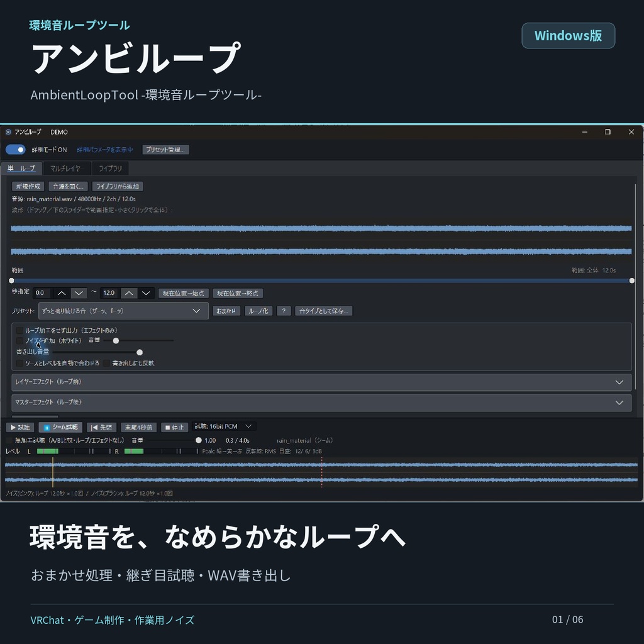Click the rain_material（シーム） label
The width and height of the screenshot is (644, 644).
(x=304, y=440)
